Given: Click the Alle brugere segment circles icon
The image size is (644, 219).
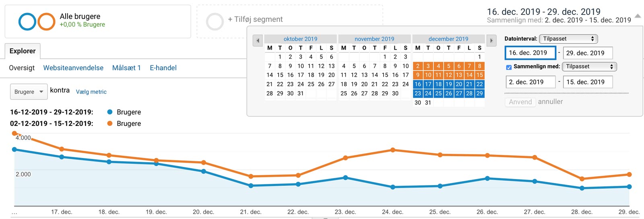Looking at the screenshot, I should tap(37, 22).
